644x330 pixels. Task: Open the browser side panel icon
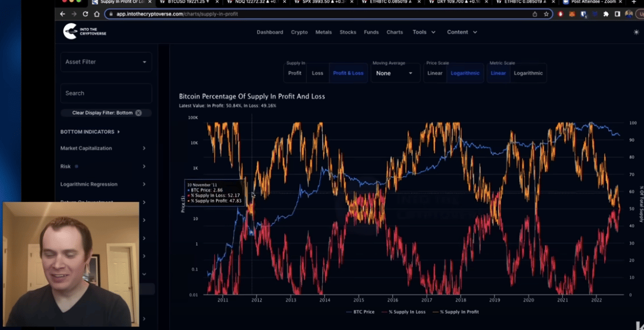point(617,14)
